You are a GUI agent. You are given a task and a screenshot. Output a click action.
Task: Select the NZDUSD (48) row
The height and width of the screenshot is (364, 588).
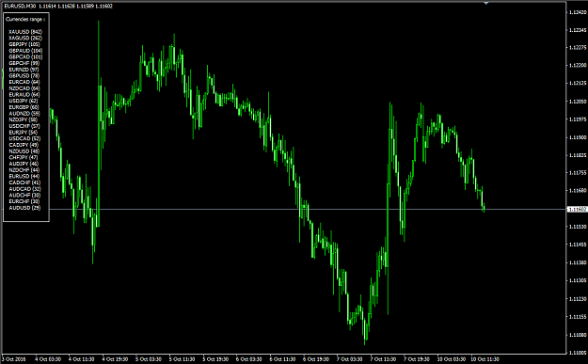[x=24, y=151]
